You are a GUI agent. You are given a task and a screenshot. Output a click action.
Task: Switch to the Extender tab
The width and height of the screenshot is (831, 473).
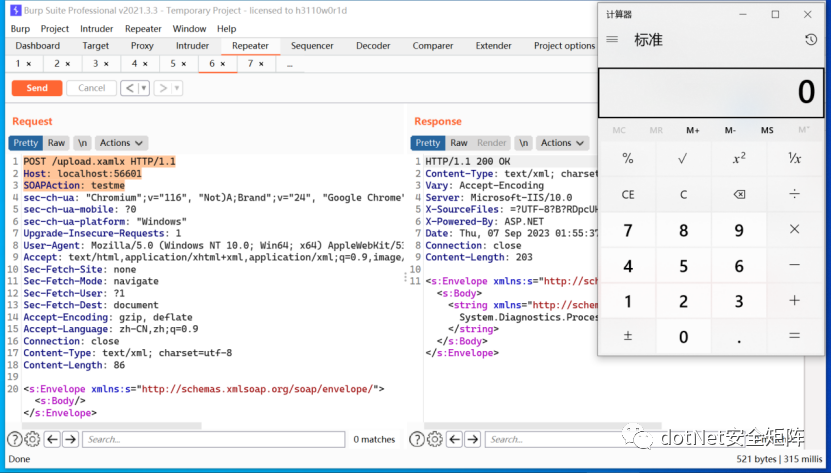point(493,46)
